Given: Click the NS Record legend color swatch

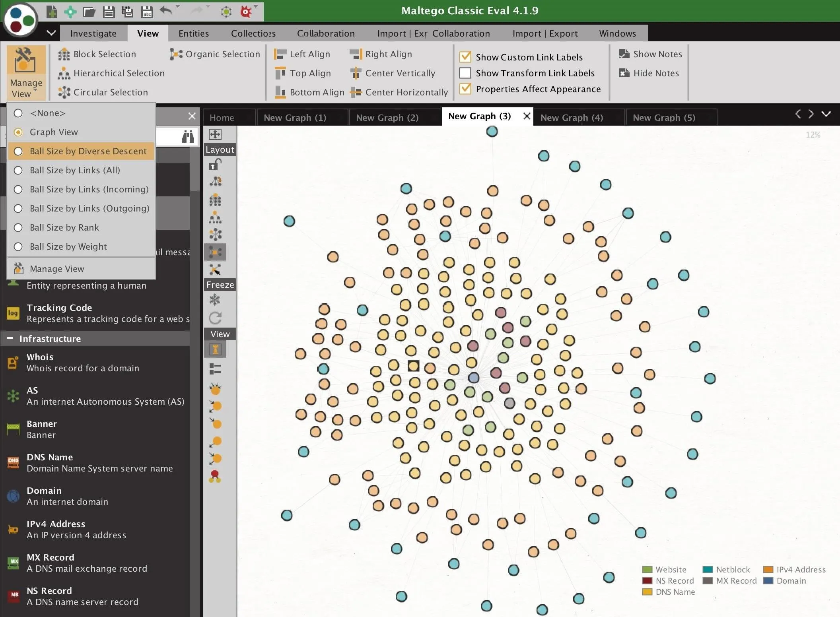Looking at the screenshot, I should coord(647,580).
